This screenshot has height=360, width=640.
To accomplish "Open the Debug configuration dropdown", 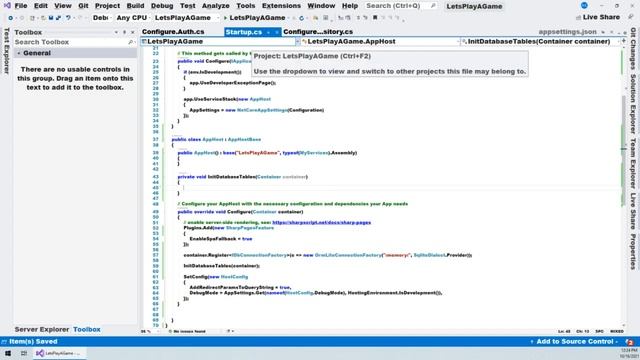I will (101, 18).
